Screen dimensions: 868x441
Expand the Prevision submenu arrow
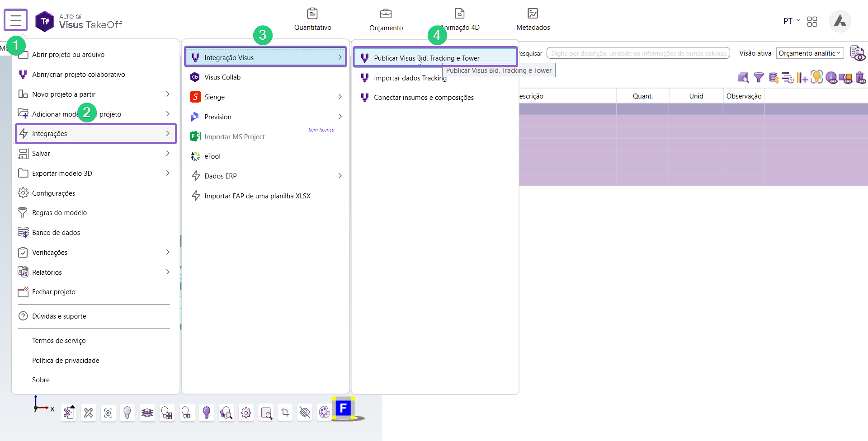340,117
